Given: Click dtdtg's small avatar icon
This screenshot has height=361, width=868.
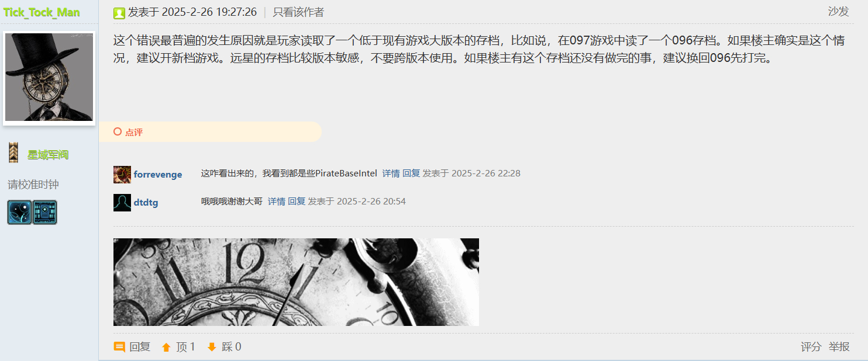Looking at the screenshot, I should (122, 203).
